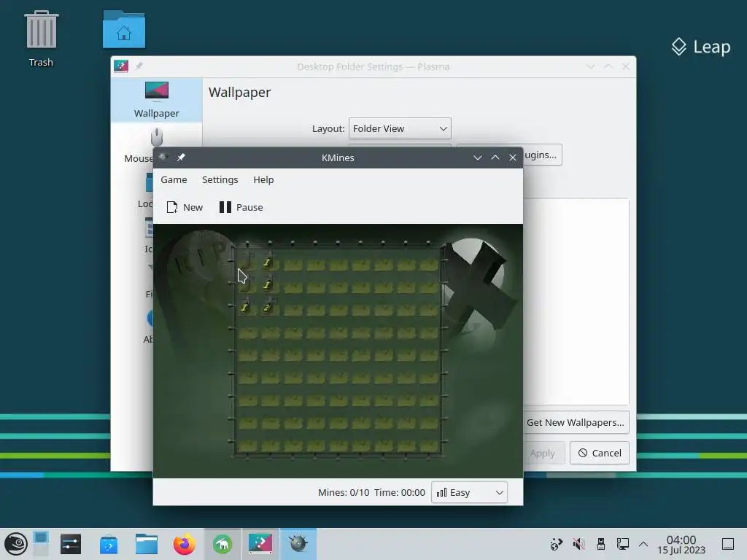
Task: Open the software updates tray icon
Action: point(556,544)
